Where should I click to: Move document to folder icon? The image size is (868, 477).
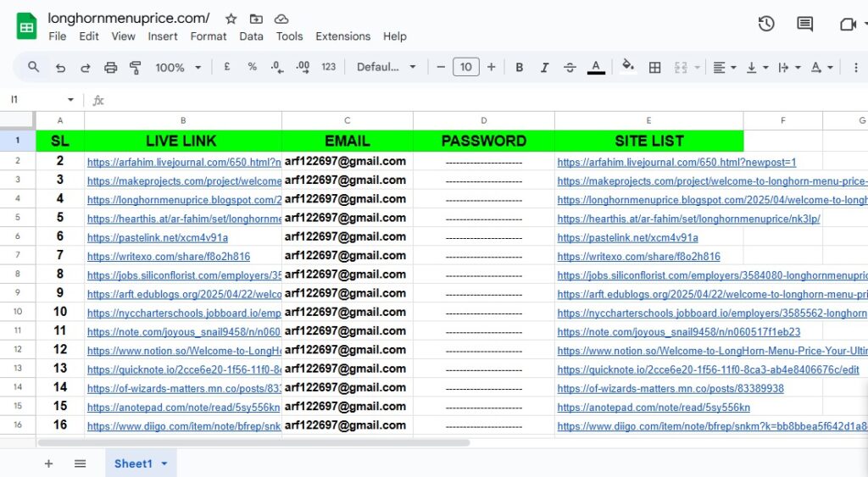click(x=256, y=19)
